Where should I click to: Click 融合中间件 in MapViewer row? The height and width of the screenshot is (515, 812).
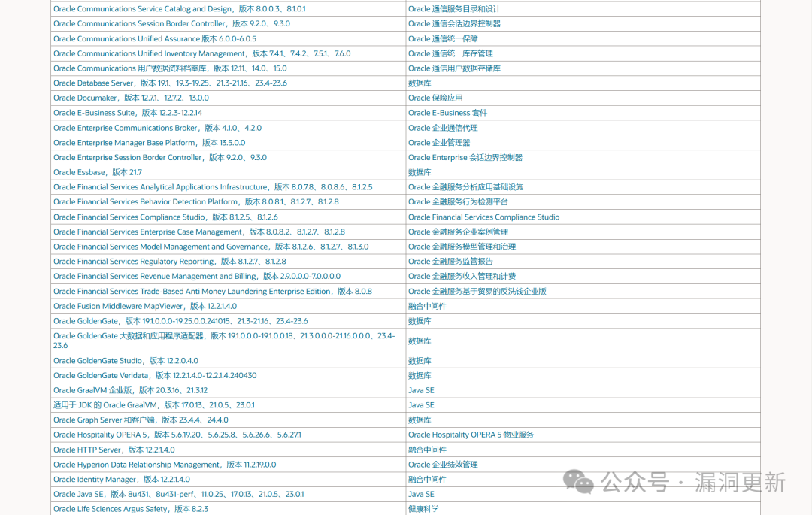click(x=427, y=307)
